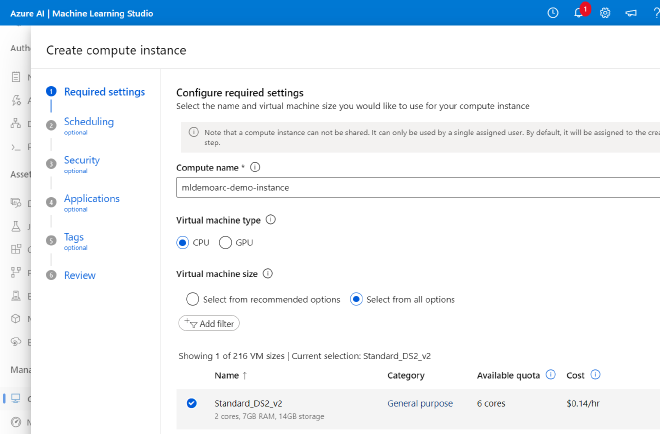Click the endpoints cloud icon in sidebar
The width and height of the screenshot is (660, 434).
(x=16, y=341)
